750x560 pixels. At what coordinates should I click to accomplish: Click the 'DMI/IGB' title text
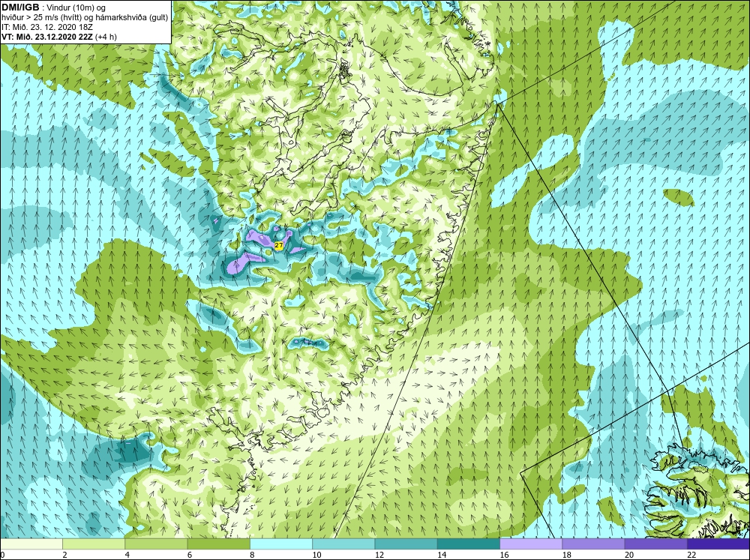tap(20, 7)
